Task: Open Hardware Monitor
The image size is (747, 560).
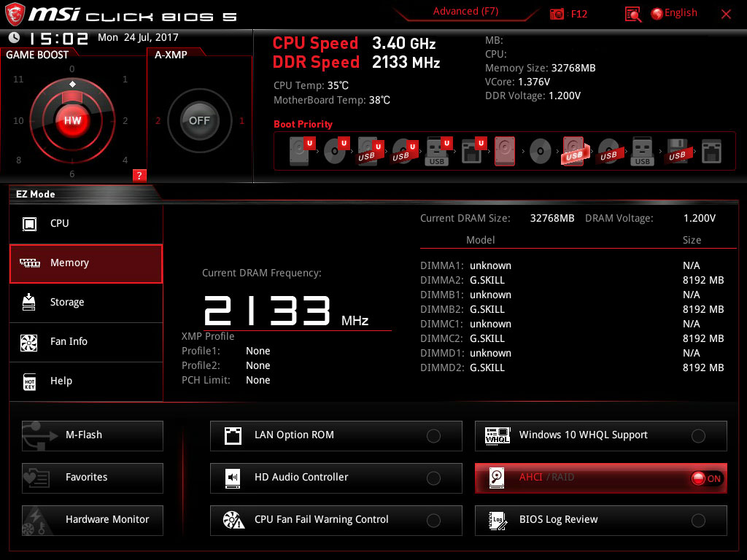Action: 93,520
